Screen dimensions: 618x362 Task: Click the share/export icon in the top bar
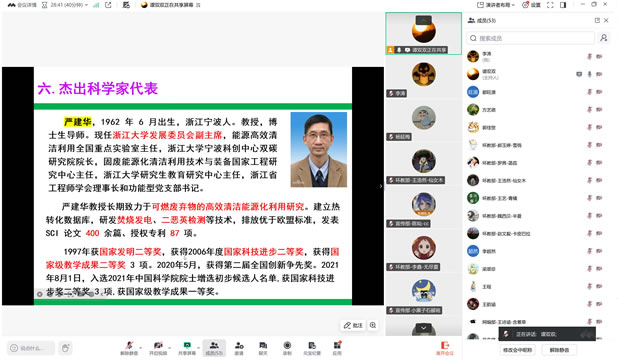[108, 5]
